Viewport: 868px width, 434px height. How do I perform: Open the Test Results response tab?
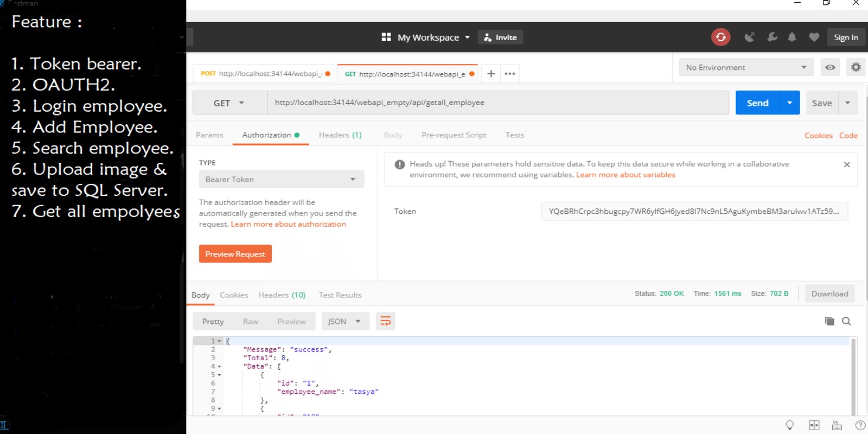[x=340, y=295]
